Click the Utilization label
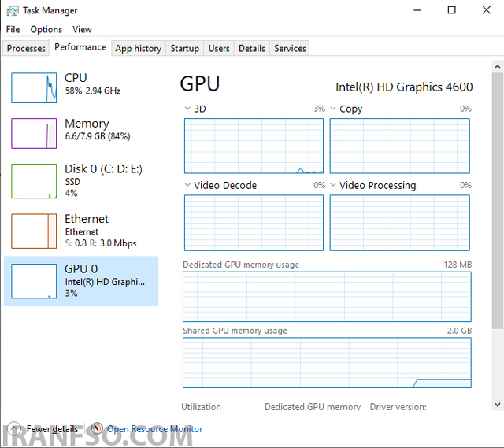 pos(202,407)
